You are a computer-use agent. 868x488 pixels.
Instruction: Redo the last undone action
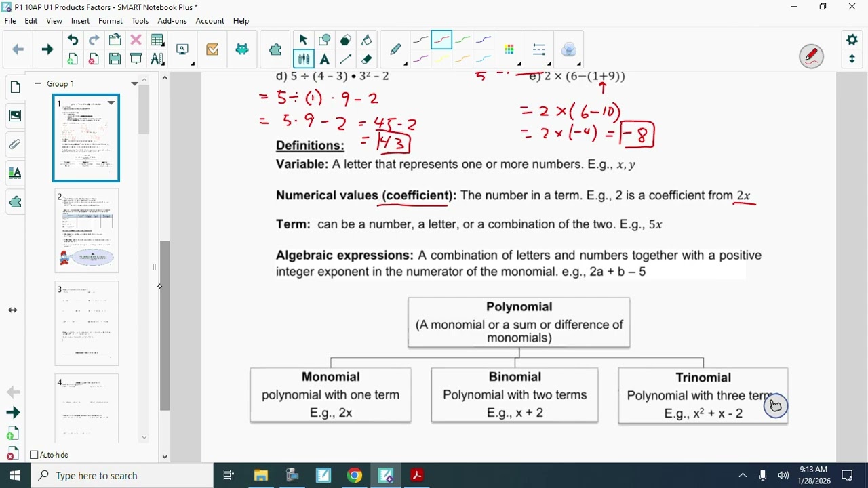tap(94, 40)
